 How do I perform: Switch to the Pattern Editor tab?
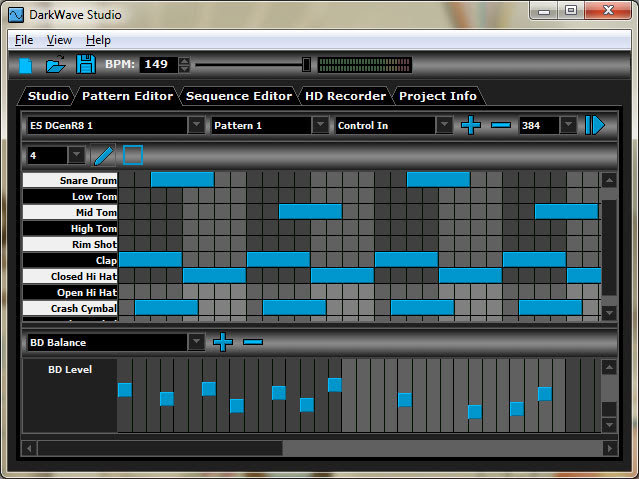[127, 96]
